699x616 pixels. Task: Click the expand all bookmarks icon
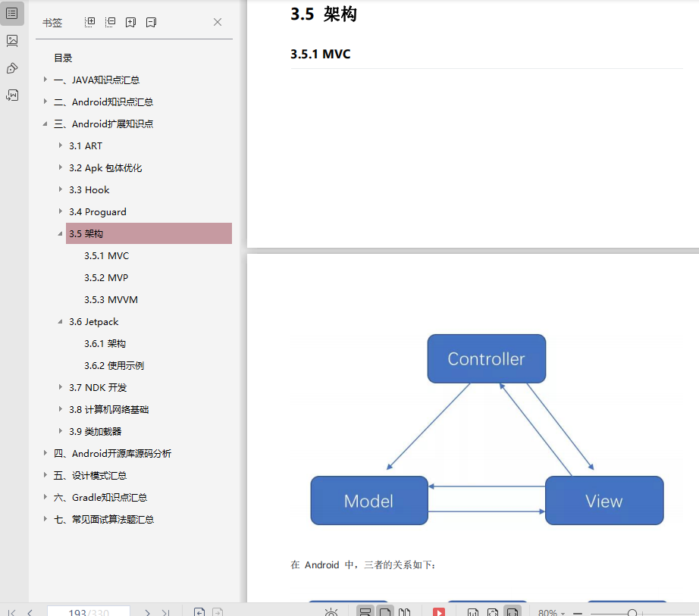(x=89, y=23)
